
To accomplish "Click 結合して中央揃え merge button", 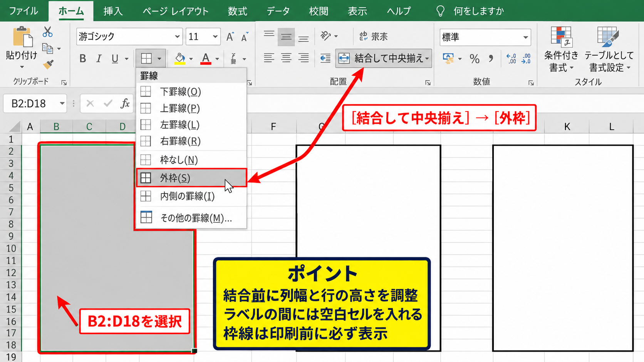I will [x=383, y=58].
